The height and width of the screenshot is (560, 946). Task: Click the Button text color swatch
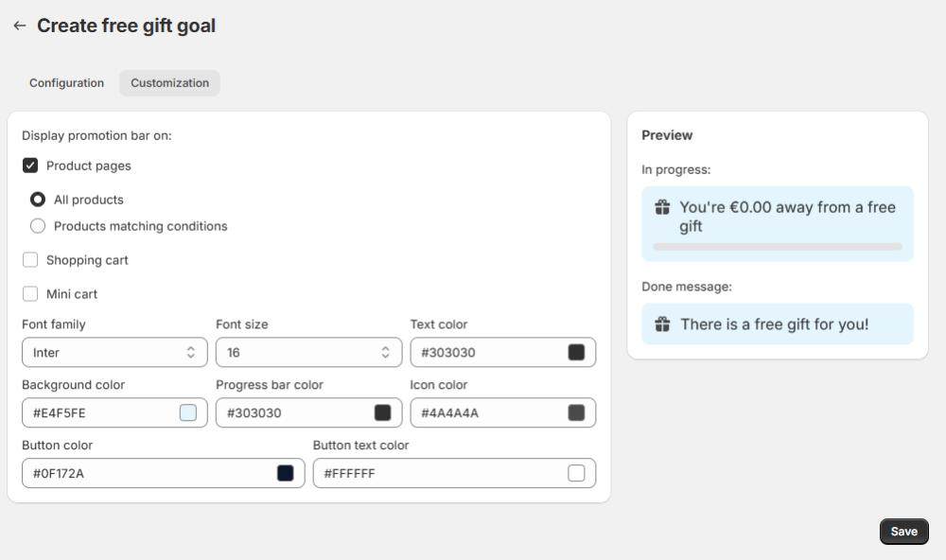tap(576, 474)
